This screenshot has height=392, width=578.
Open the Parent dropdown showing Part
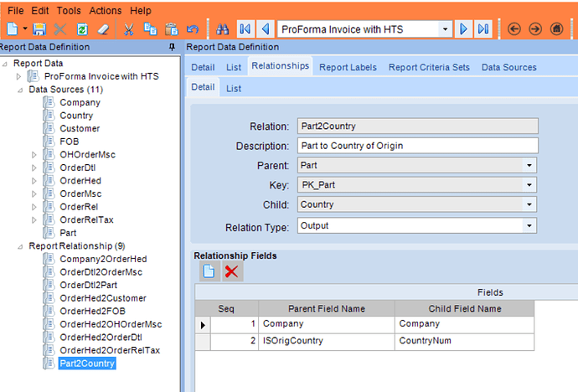(529, 165)
